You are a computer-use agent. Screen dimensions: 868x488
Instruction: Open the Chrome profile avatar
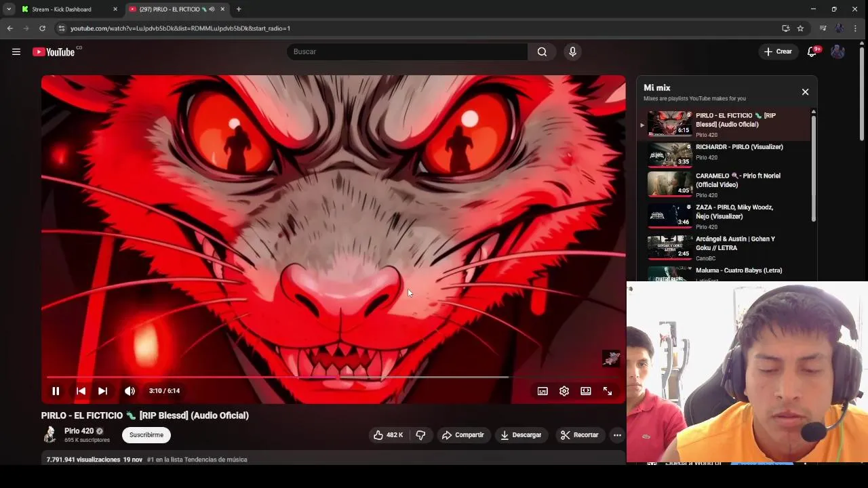840,28
